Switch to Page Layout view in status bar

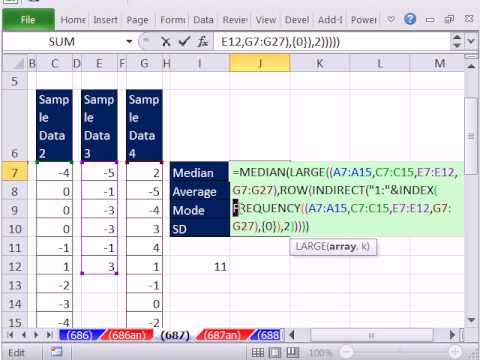pyautogui.click(x=275, y=352)
